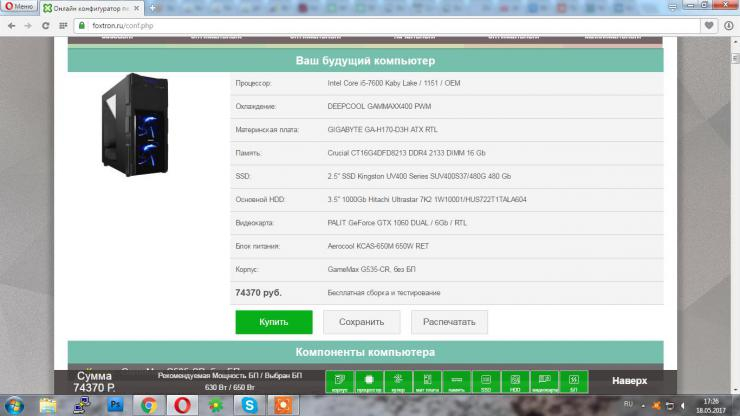Select the кулер (cooler) icon
Viewport: 740px width, 416px height.
[x=398, y=381]
